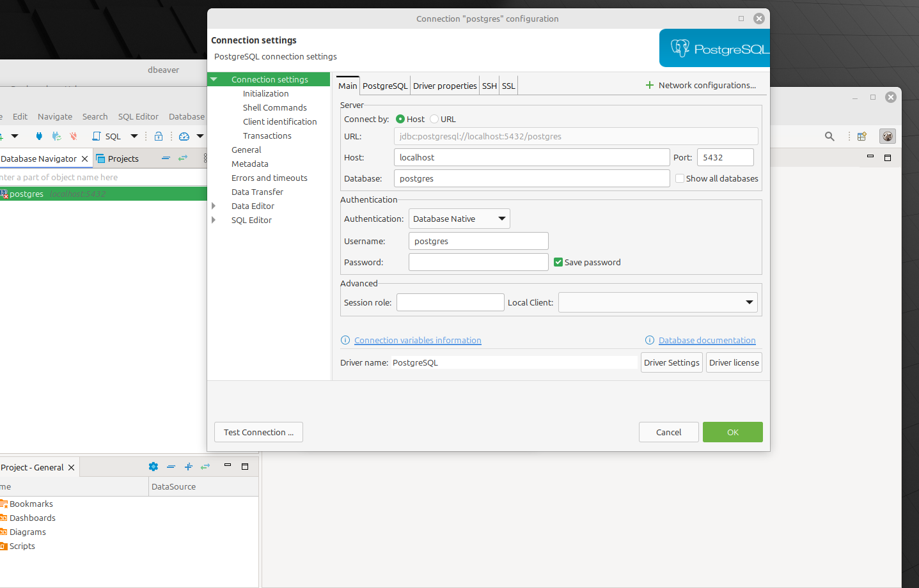Image resolution: width=919 pixels, height=588 pixels.
Task: Expand the SQL Editor tree node
Action: tap(214, 220)
